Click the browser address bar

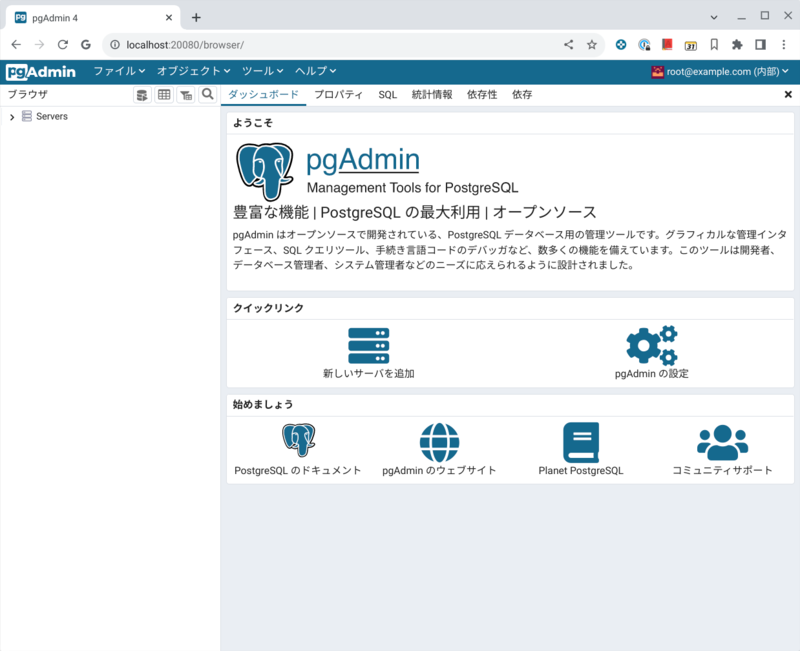point(300,44)
